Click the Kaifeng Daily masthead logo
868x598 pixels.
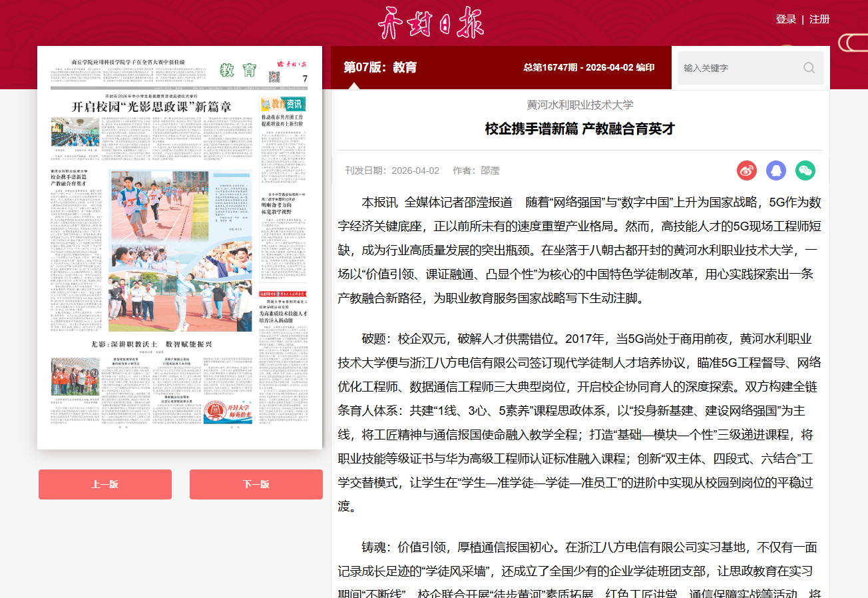click(x=431, y=23)
